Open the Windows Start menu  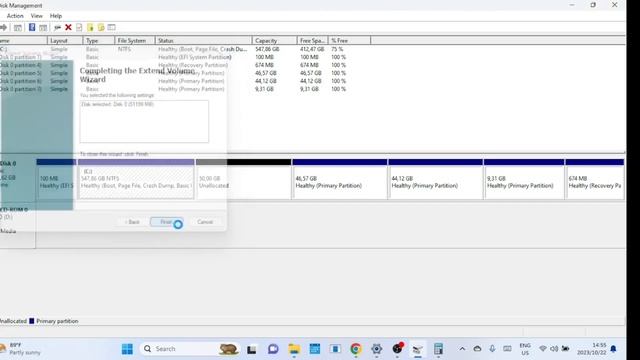click(127, 349)
